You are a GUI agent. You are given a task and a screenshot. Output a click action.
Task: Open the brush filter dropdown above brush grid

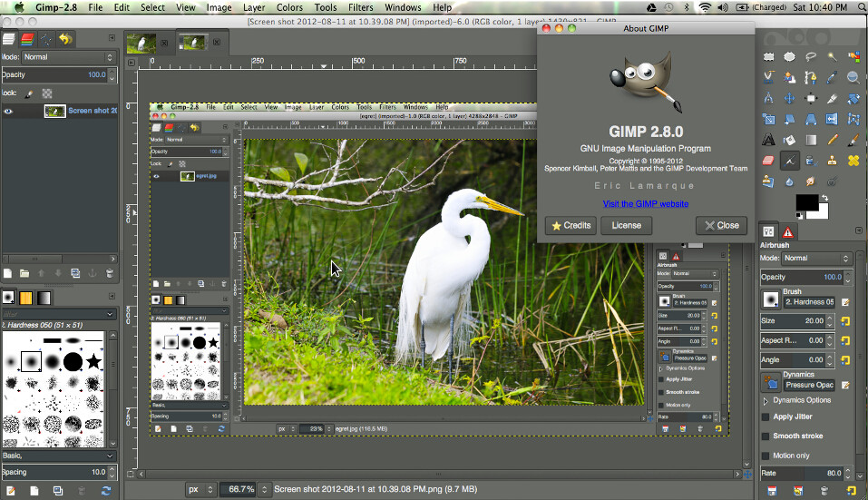coord(59,314)
